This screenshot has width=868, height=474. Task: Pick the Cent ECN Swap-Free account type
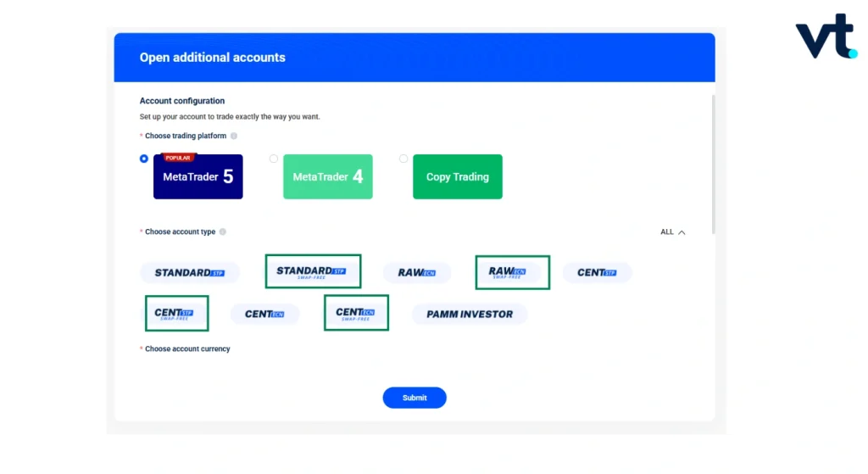tap(356, 313)
